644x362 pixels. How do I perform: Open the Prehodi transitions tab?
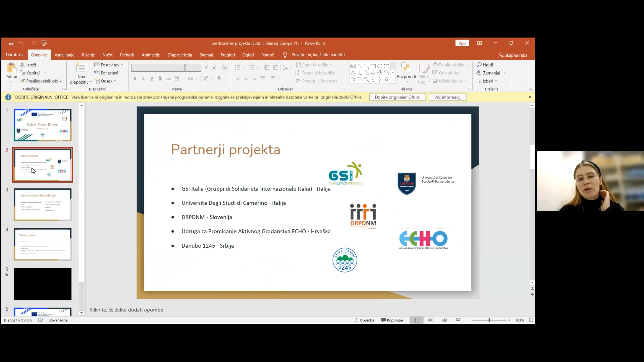point(127,55)
